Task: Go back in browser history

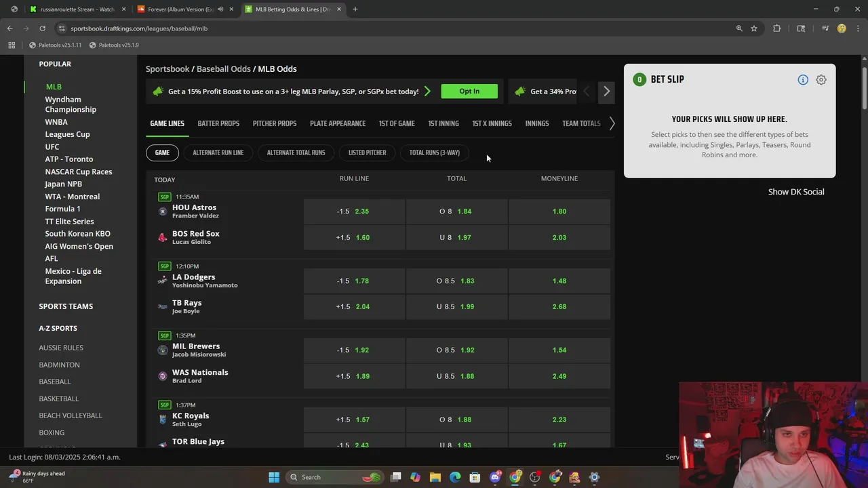Action: pos(9,28)
